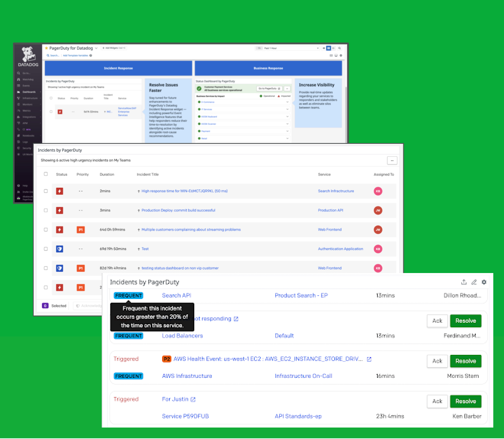
Task: Click triggered status icon of High response time incident
Action: pyautogui.click(x=60, y=191)
